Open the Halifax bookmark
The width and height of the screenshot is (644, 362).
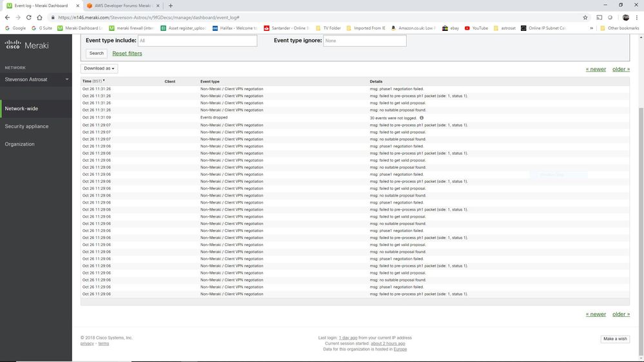235,28
